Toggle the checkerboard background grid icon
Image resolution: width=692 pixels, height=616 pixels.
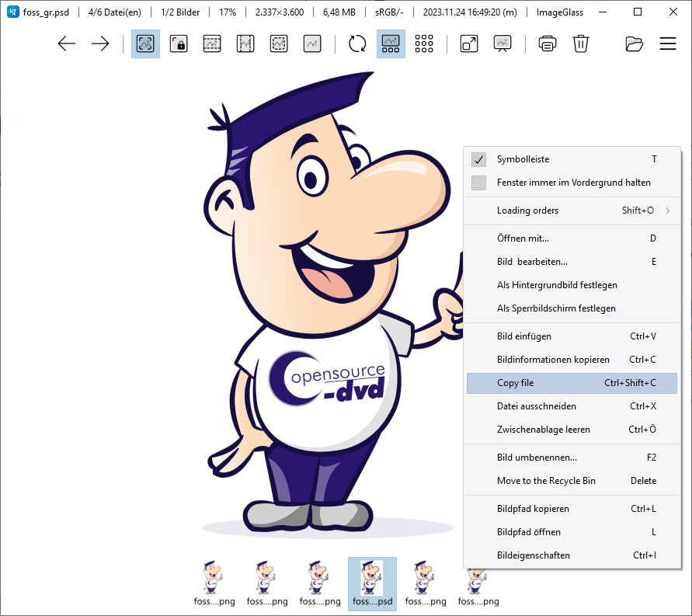(x=424, y=44)
